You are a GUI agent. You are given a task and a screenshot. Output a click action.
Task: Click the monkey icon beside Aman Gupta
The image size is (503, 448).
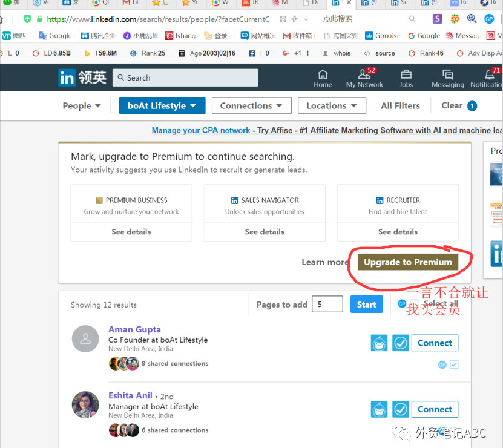click(x=379, y=343)
